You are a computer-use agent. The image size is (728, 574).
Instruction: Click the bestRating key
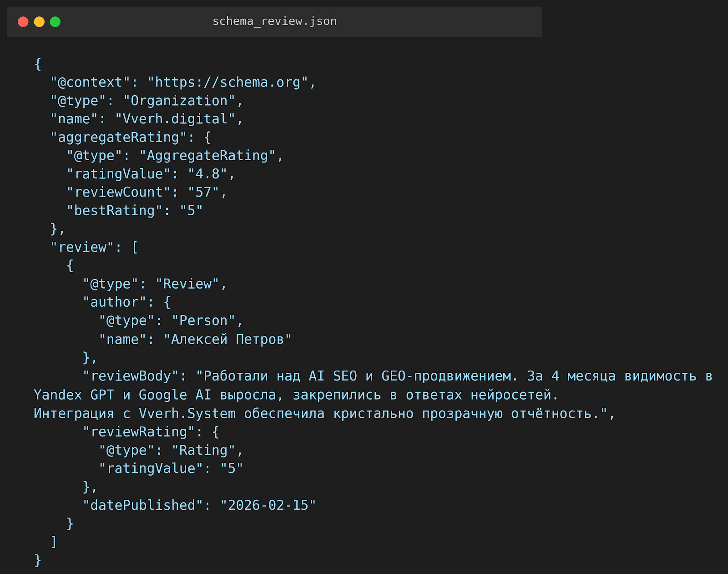tap(114, 210)
